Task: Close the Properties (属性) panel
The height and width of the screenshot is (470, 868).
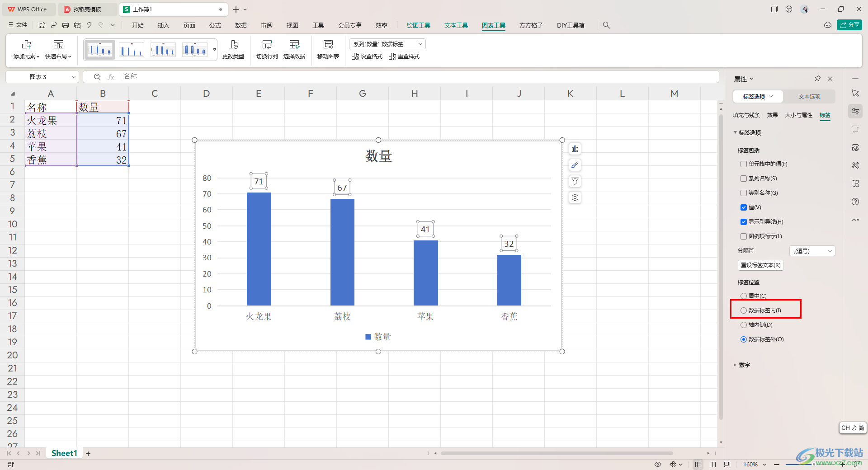Action: point(830,79)
